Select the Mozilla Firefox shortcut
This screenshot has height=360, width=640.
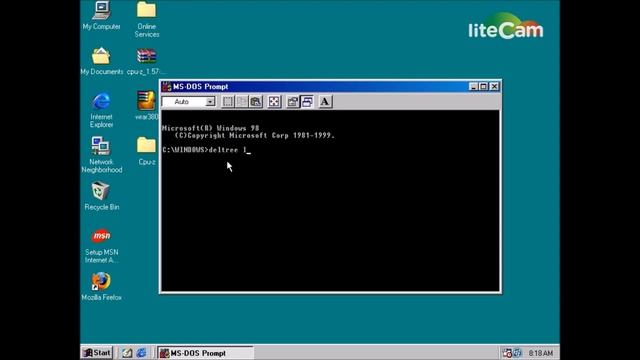[101, 287]
